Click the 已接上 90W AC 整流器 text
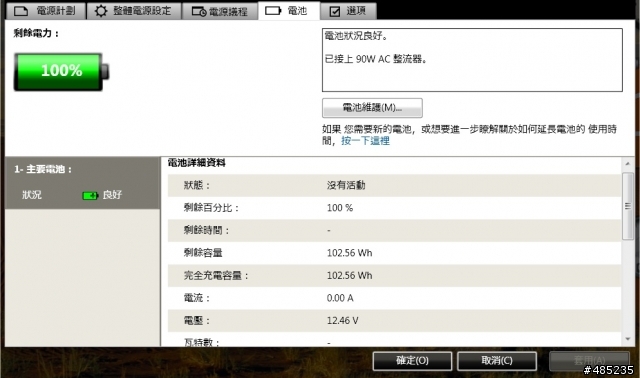 coord(376,59)
